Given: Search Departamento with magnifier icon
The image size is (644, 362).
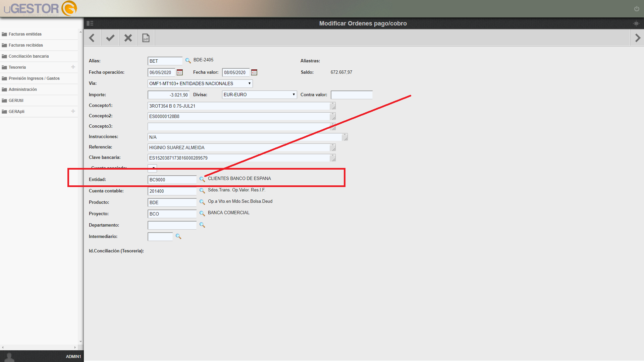Looking at the screenshot, I should coord(202,225).
